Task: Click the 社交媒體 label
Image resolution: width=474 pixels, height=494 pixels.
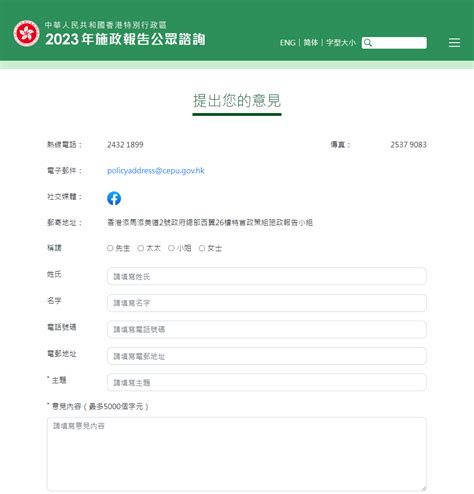Action: click(64, 197)
